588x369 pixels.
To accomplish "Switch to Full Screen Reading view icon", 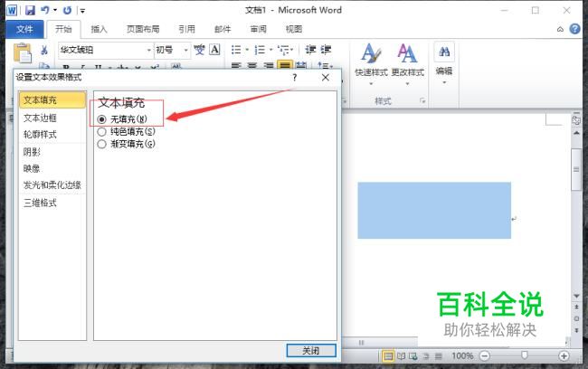I will (x=402, y=355).
